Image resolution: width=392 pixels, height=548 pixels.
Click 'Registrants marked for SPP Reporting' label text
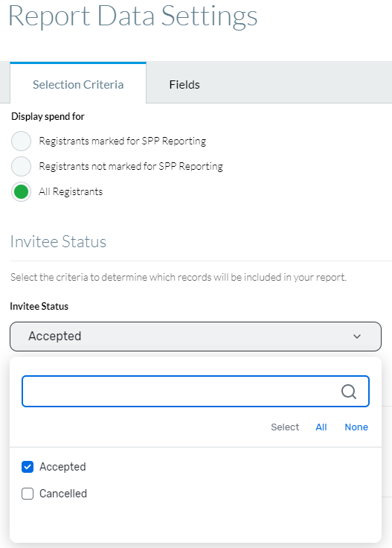123,141
